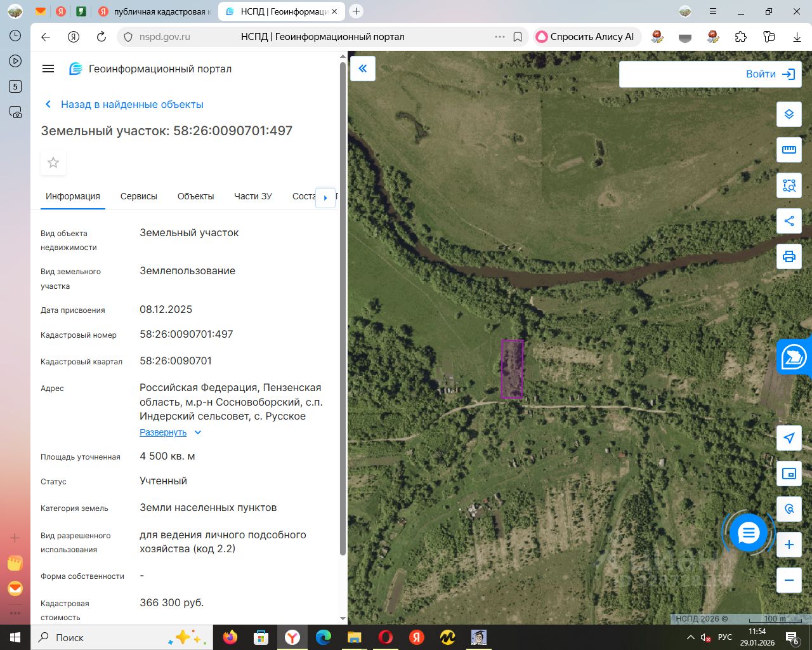Go back via 'Назад в найденные объекты'

[124, 104]
